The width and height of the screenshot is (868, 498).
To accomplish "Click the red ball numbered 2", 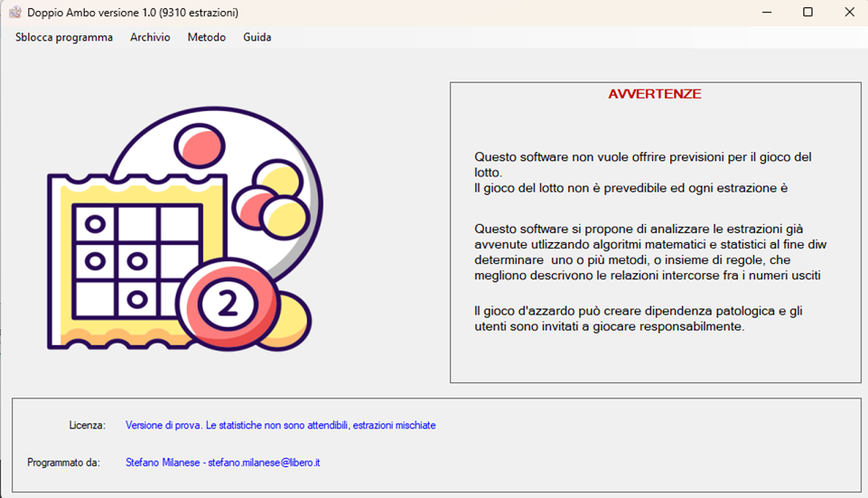I will [x=228, y=304].
